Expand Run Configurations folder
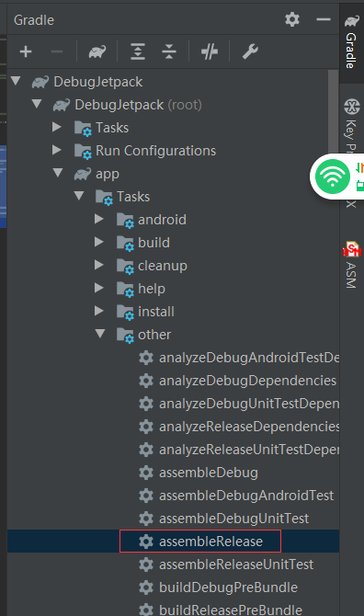 (x=57, y=150)
